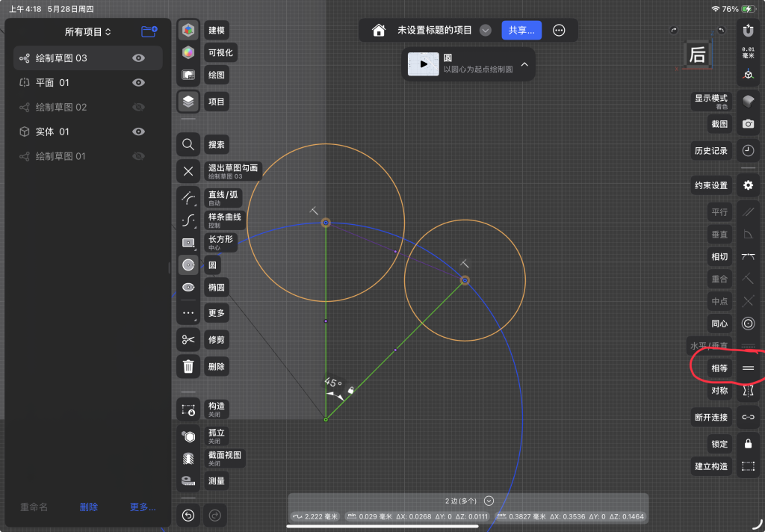Select the 圆 circle tool icon
The height and width of the screenshot is (532, 765).
[188, 265]
